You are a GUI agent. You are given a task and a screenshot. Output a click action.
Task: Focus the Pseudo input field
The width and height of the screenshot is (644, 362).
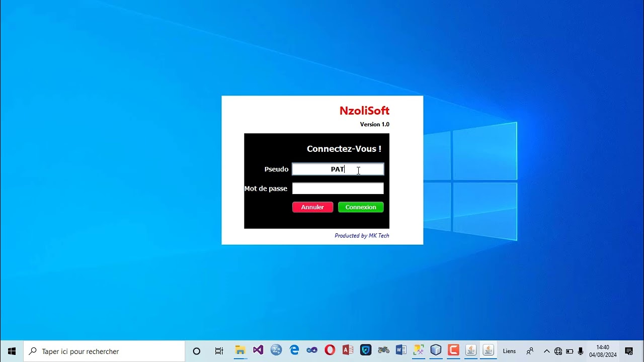338,169
